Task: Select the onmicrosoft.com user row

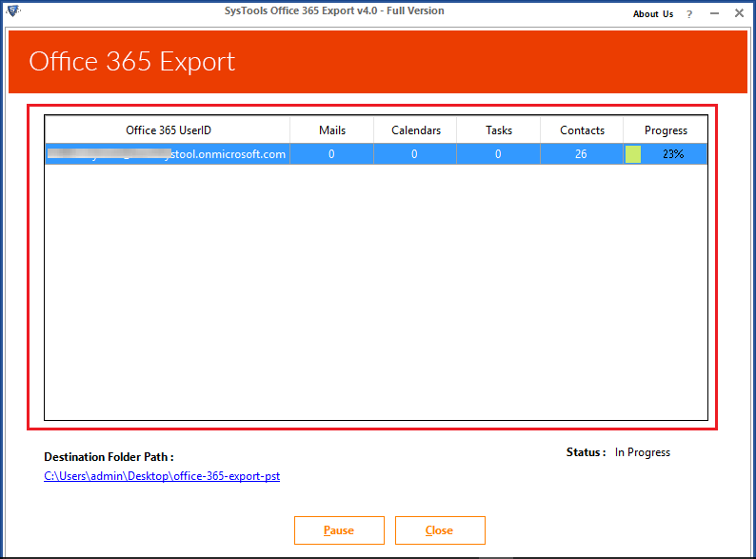Action: point(376,154)
